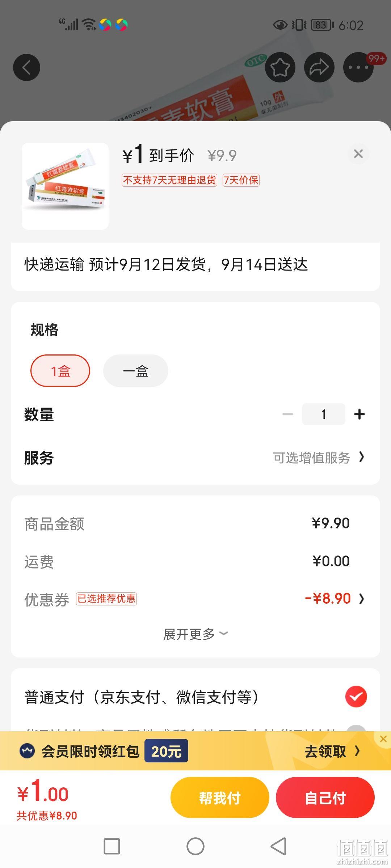Decrease quantity with minus icon
The image size is (391, 868).
[288, 414]
